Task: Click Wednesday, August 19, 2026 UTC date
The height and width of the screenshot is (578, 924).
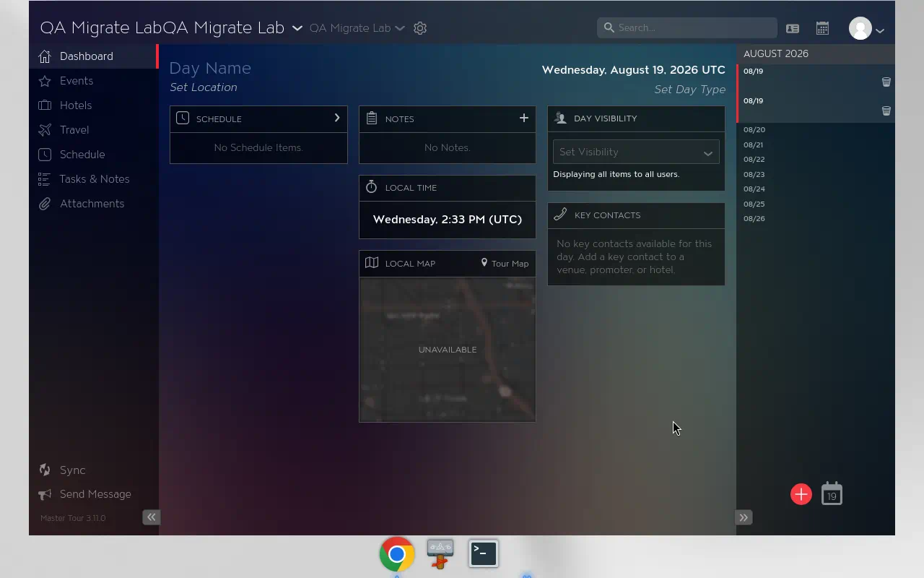Action: click(x=634, y=70)
